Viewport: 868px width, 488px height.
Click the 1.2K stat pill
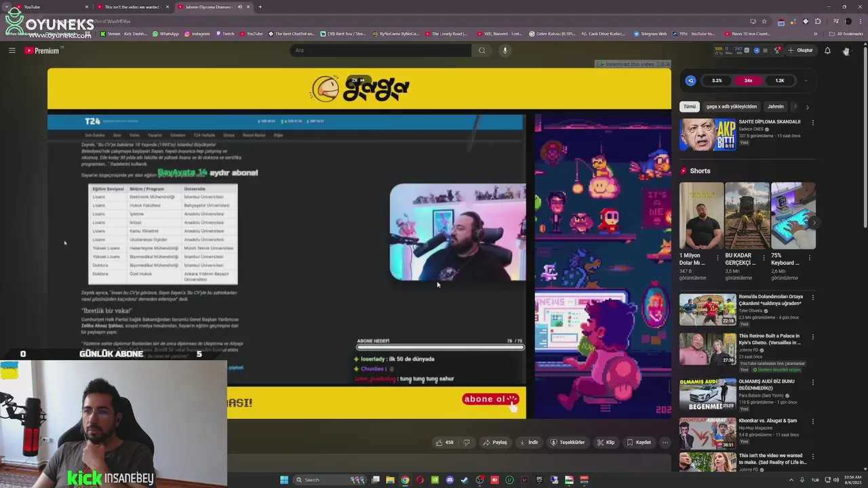780,81
